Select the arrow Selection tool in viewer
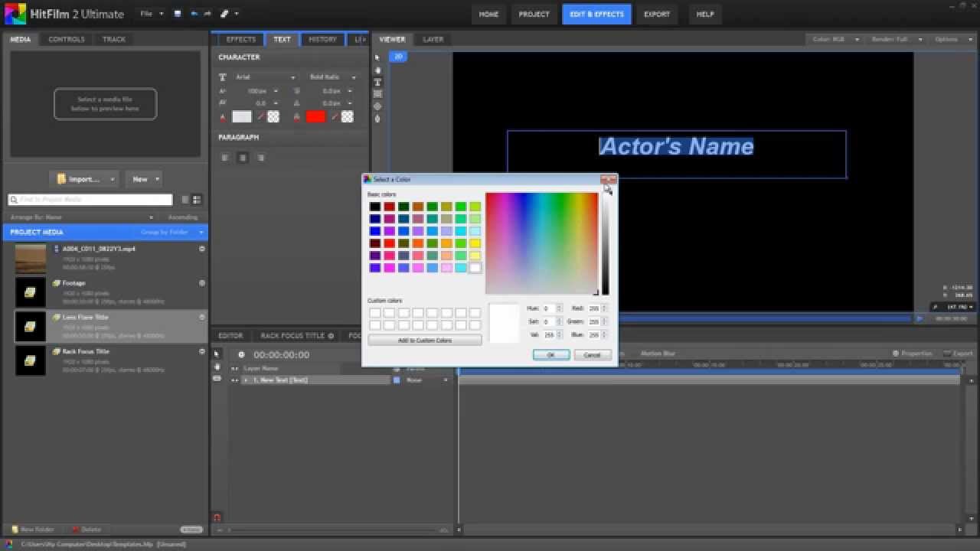Image resolution: width=980 pixels, height=551 pixels. [x=377, y=57]
